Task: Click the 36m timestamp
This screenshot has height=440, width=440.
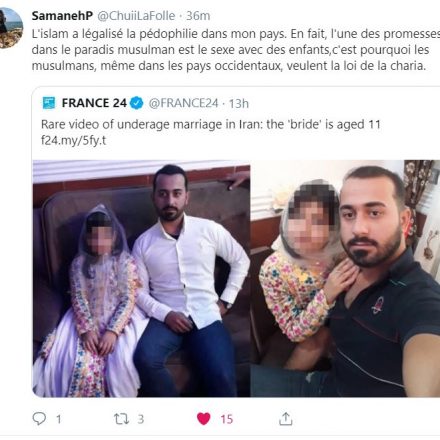Action: tap(198, 16)
